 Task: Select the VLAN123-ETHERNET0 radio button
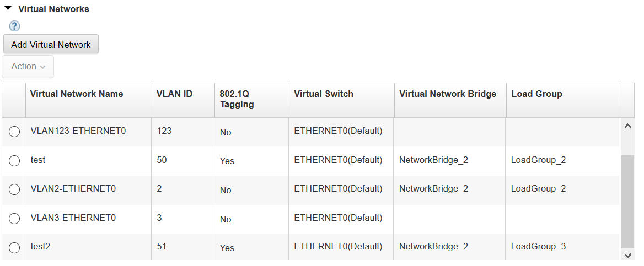point(14,132)
